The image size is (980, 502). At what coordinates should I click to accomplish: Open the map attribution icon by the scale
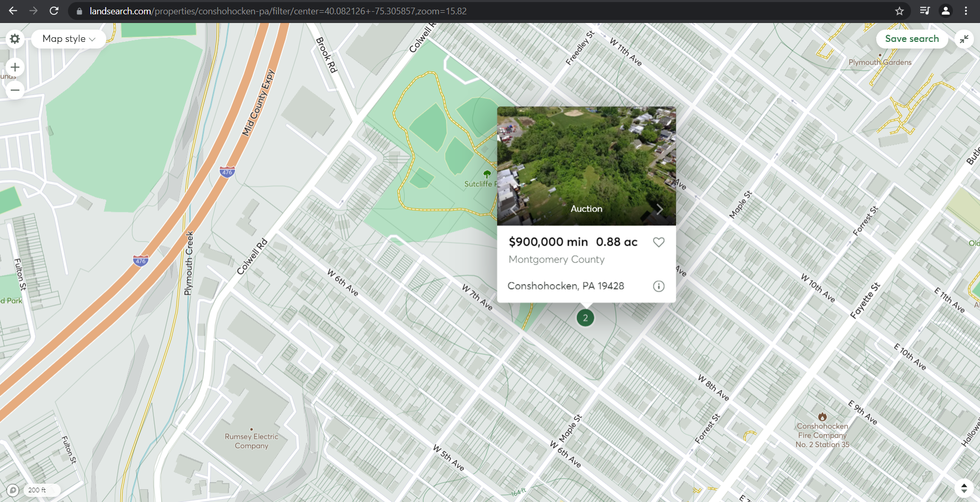point(13,490)
